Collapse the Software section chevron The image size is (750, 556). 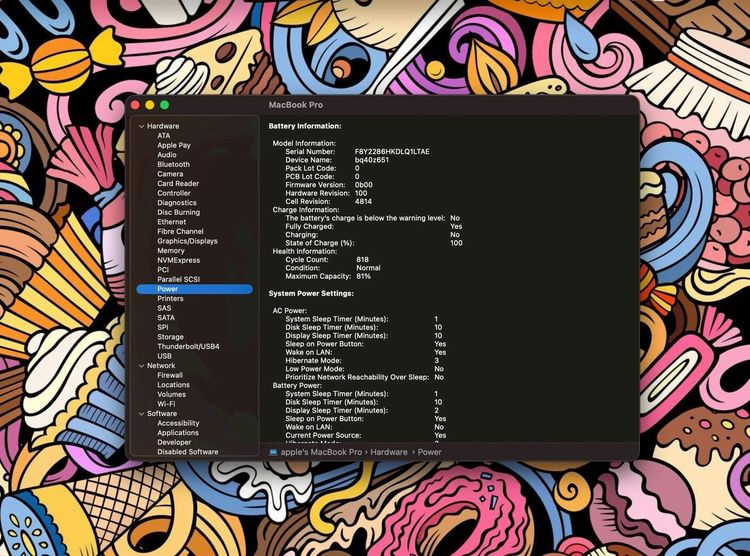[x=141, y=414]
